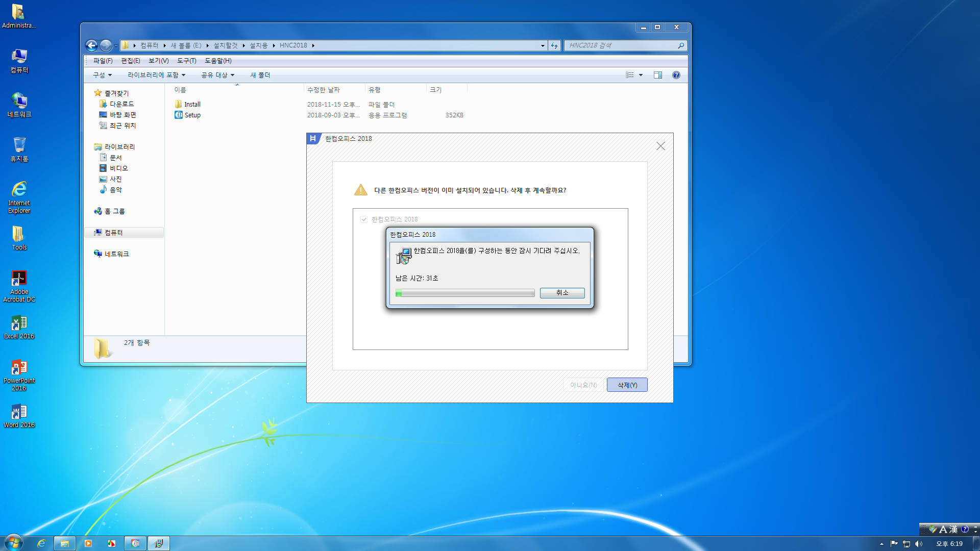Open the 컴퓨터 desktop icon
Image resolution: width=980 pixels, height=551 pixels.
tap(19, 61)
